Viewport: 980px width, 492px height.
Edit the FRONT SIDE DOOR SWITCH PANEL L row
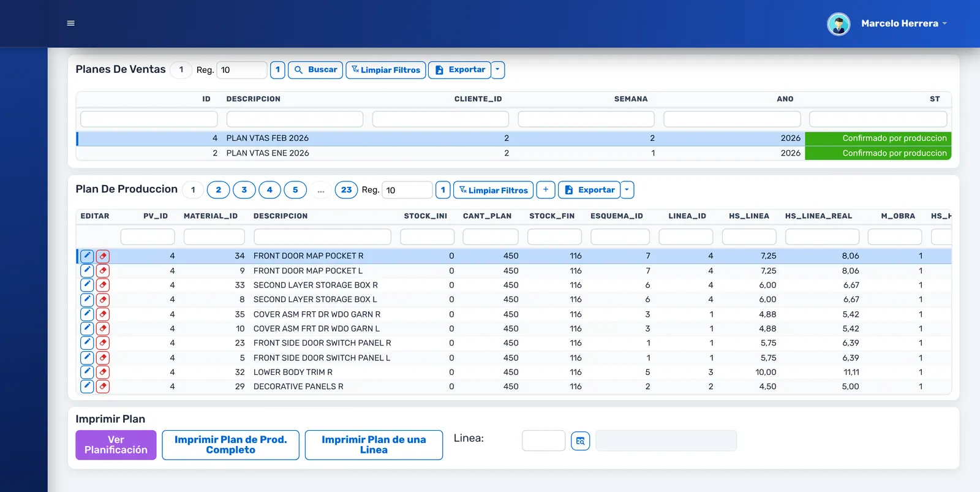point(87,358)
